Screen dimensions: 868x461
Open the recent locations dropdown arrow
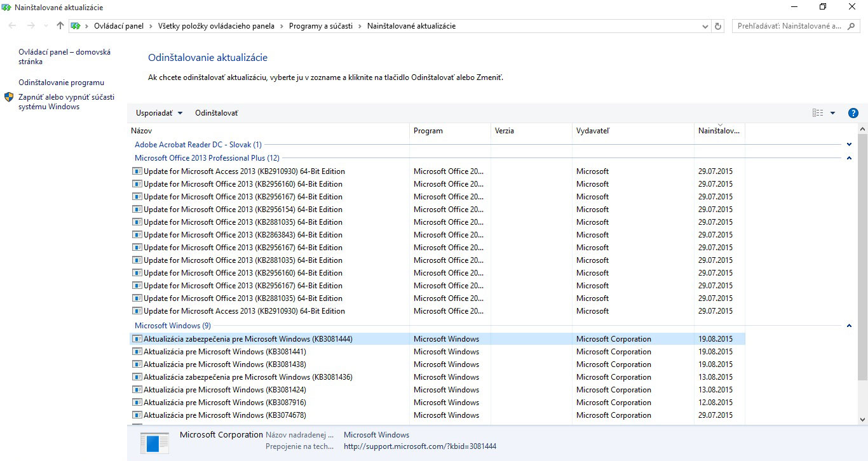coord(46,26)
